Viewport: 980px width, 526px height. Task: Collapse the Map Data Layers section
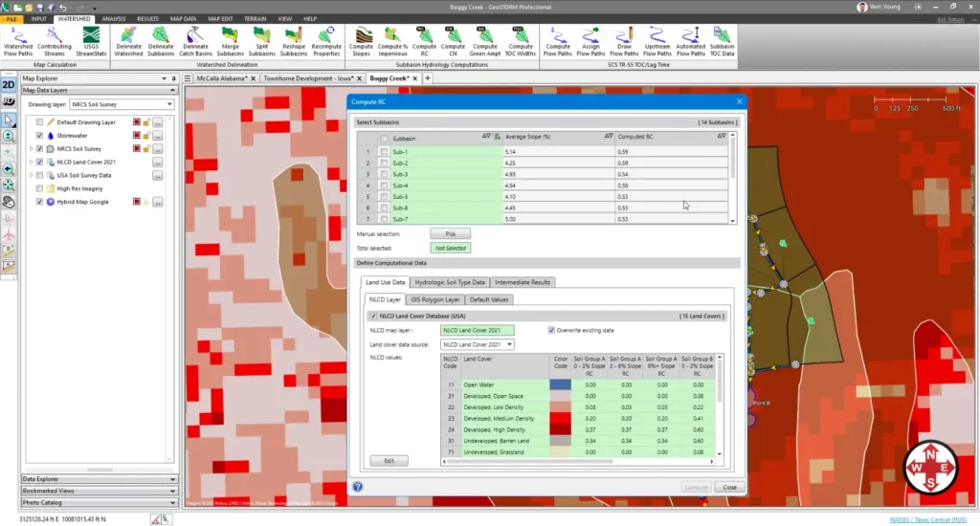pyautogui.click(x=172, y=91)
